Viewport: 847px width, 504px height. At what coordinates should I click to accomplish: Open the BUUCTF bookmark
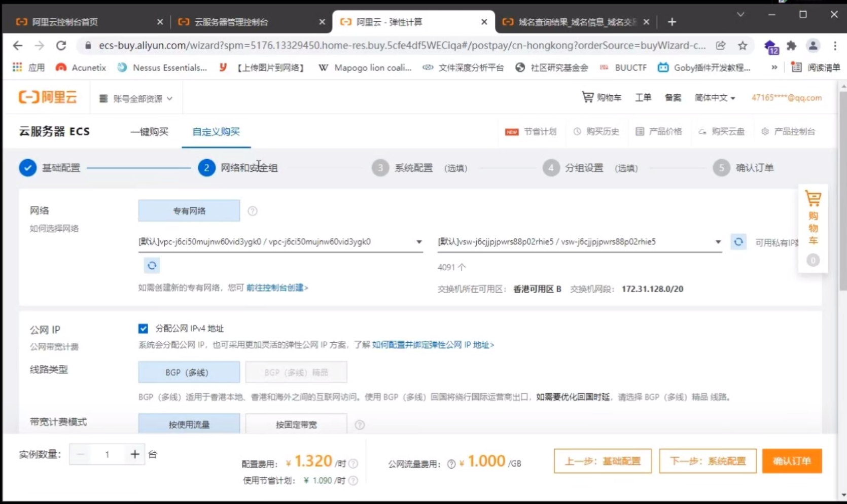623,67
